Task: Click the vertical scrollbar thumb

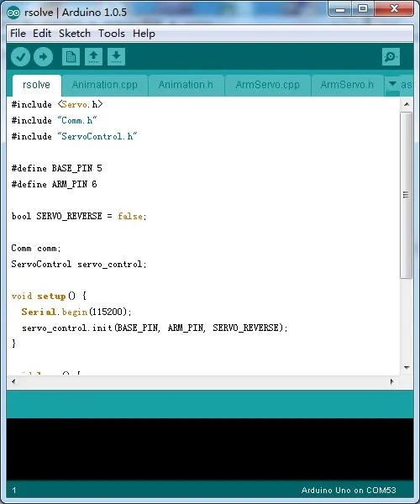Action: pos(407,195)
